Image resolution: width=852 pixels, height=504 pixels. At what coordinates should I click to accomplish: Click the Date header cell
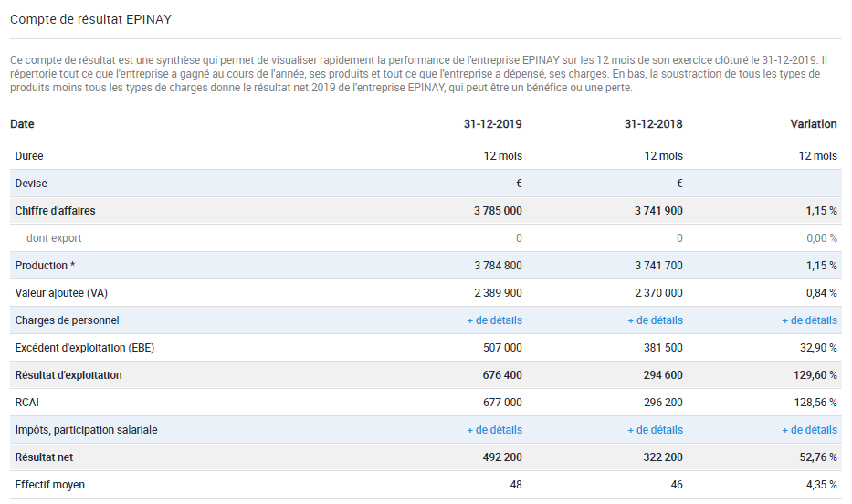22,124
